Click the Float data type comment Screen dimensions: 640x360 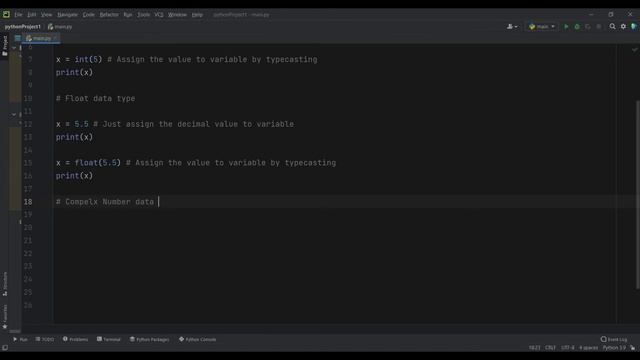coord(96,98)
